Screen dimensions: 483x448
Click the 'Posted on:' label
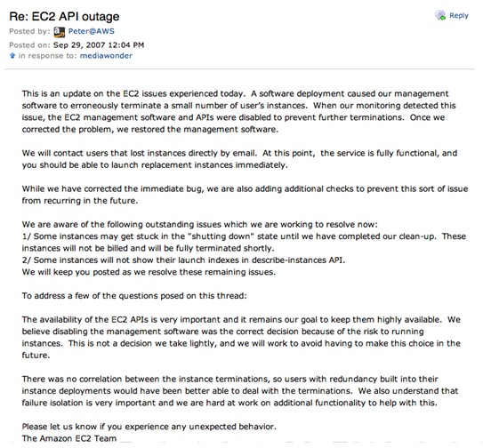pyautogui.click(x=29, y=45)
